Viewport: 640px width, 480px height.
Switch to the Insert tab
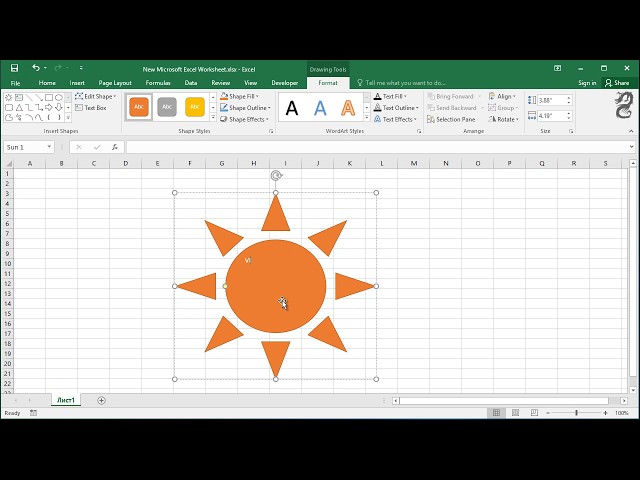tap(77, 83)
